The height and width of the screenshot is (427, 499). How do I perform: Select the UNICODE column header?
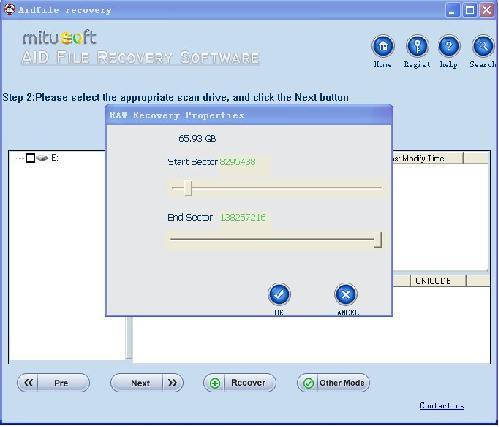point(438,281)
